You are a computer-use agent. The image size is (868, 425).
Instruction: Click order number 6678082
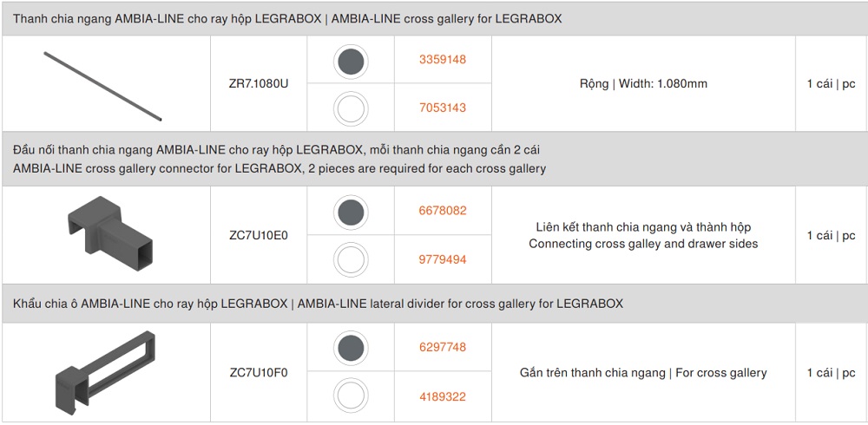pos(443,211)
